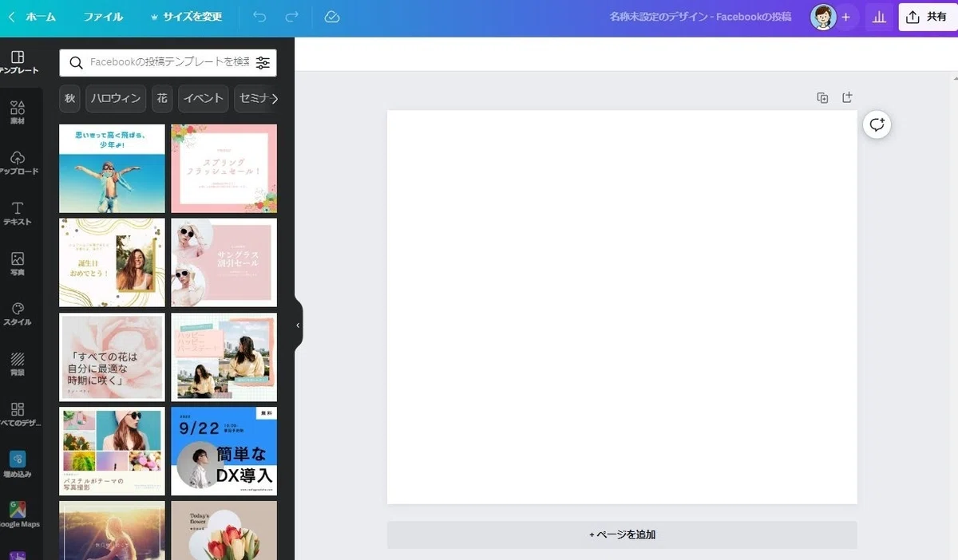This screenshot has height=560, width=958.
Task: Select the イベント category chip
Action: click(x=204, y=98)
